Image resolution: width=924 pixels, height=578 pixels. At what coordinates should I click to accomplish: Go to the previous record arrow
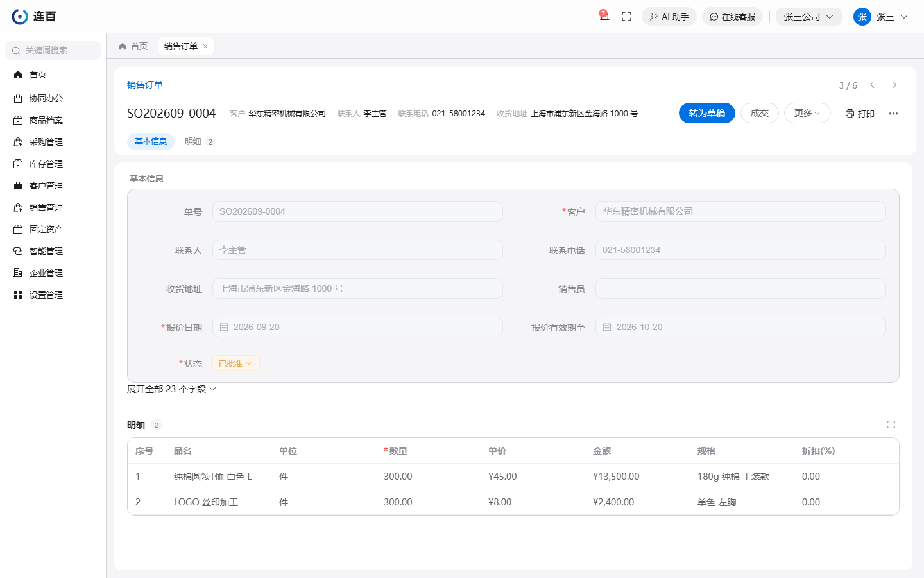point(873,85)
